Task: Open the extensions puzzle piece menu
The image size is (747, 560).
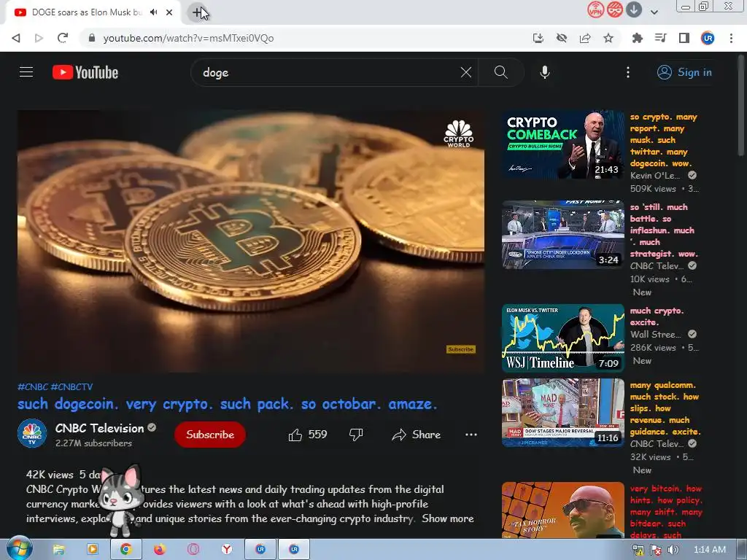Action: [637, 38]
